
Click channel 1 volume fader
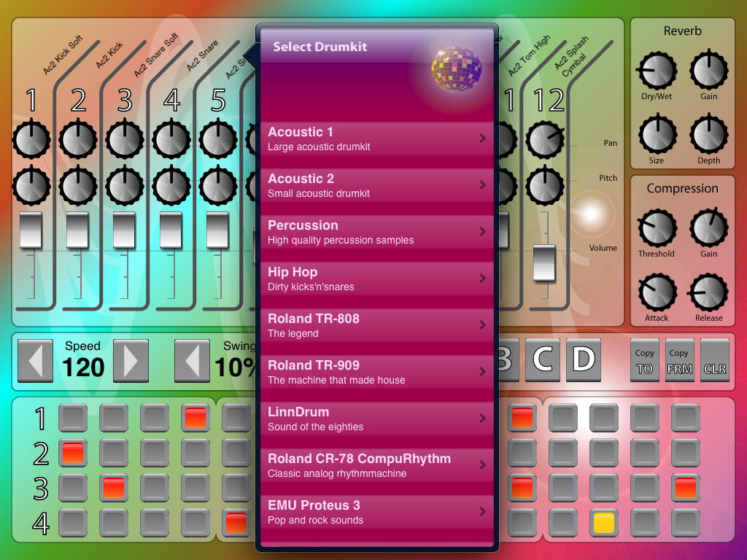[31, 230]
